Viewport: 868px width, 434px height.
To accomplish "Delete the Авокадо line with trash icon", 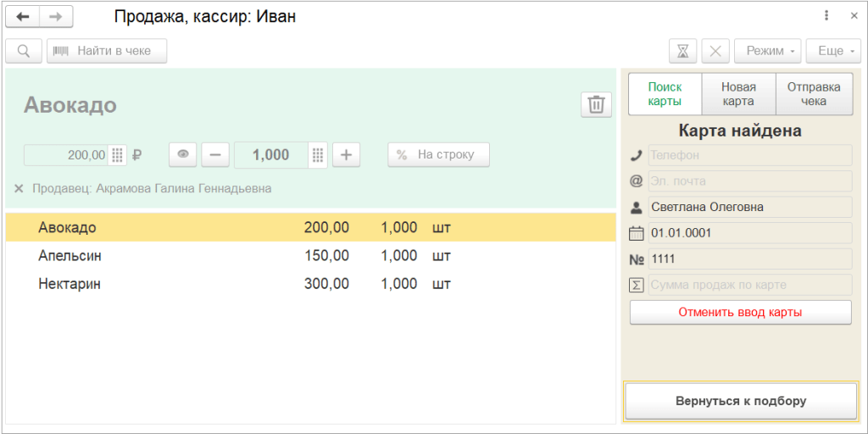I will tap(596, 104).
